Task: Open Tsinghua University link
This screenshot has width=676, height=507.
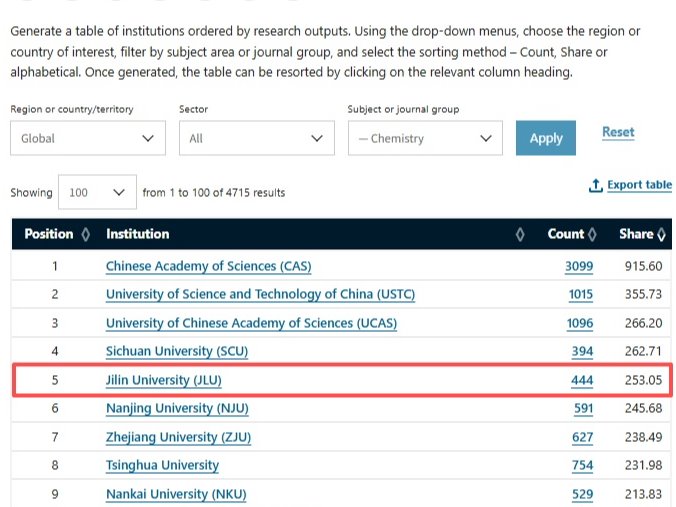Action: [x=163, y=465]
